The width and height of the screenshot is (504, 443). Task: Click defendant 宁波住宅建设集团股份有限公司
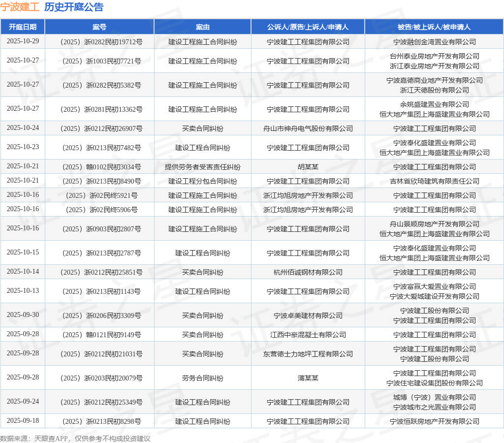tap(434, 383)
